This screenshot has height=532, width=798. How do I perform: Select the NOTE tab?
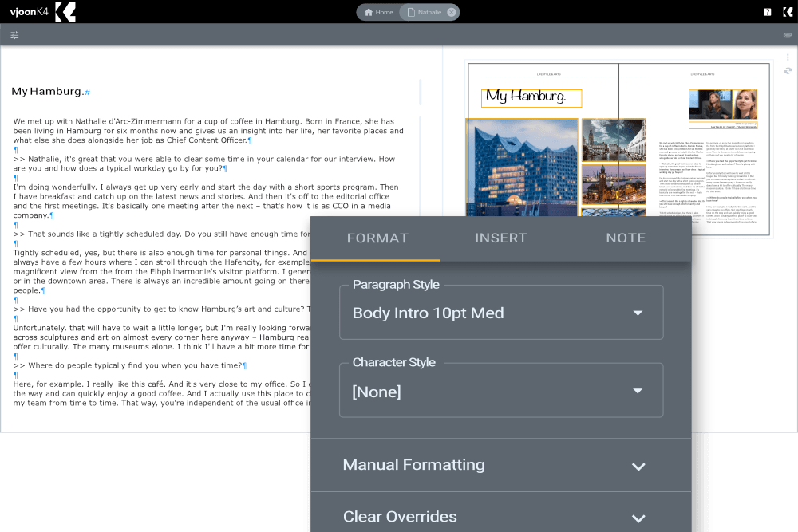coord(626,238)
